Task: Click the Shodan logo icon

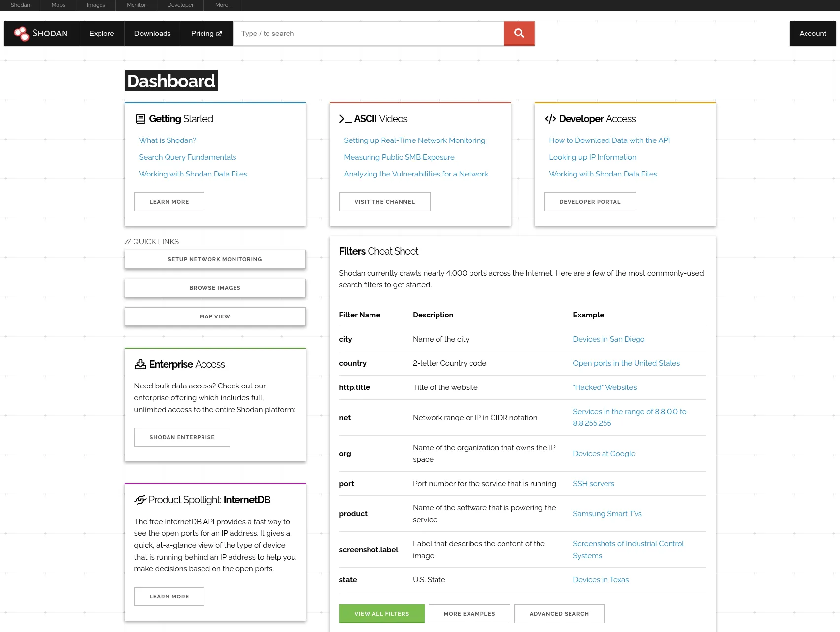Action: tap(22, 33)
